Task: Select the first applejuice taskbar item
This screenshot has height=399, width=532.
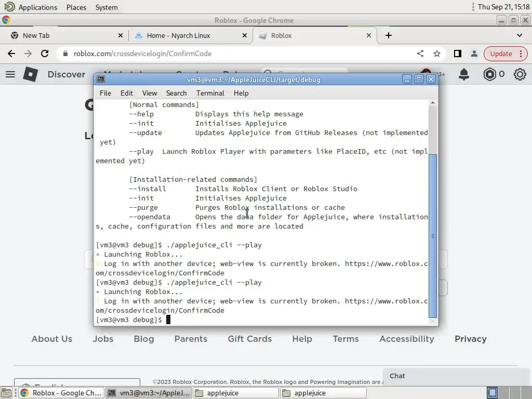Action: [x=236, y=393]
